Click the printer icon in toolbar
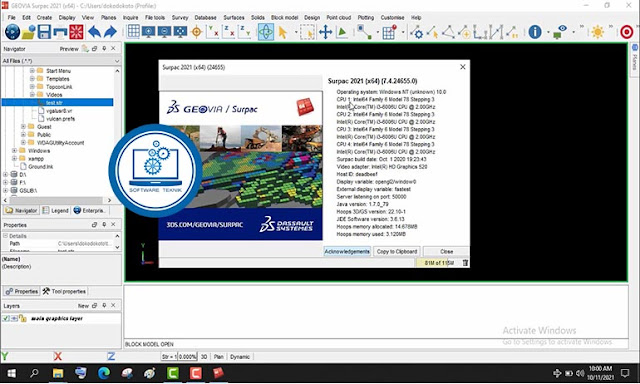Image resolution: width=640 pixels, height=384 pixels. [x=60, y=32]
